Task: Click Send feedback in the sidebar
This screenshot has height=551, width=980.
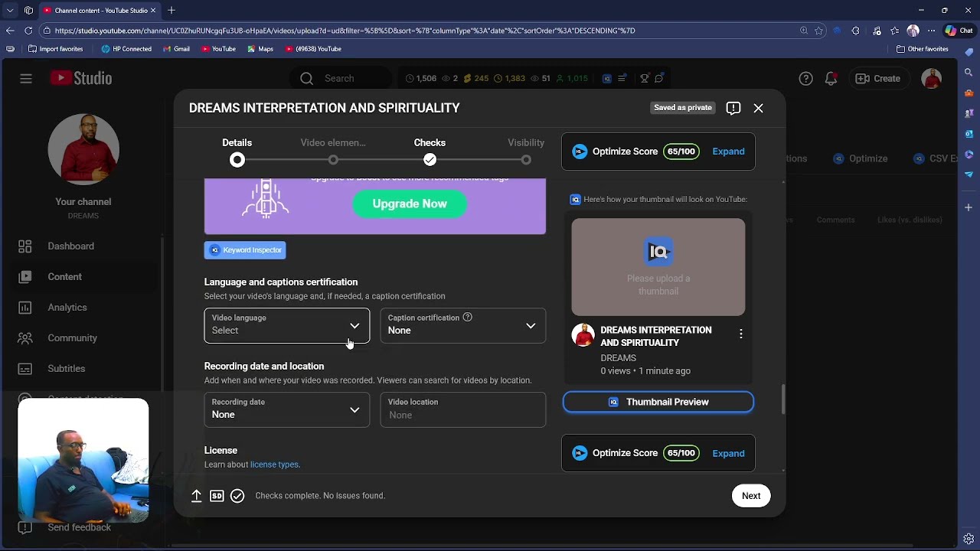Action: (x=79, y=527)
